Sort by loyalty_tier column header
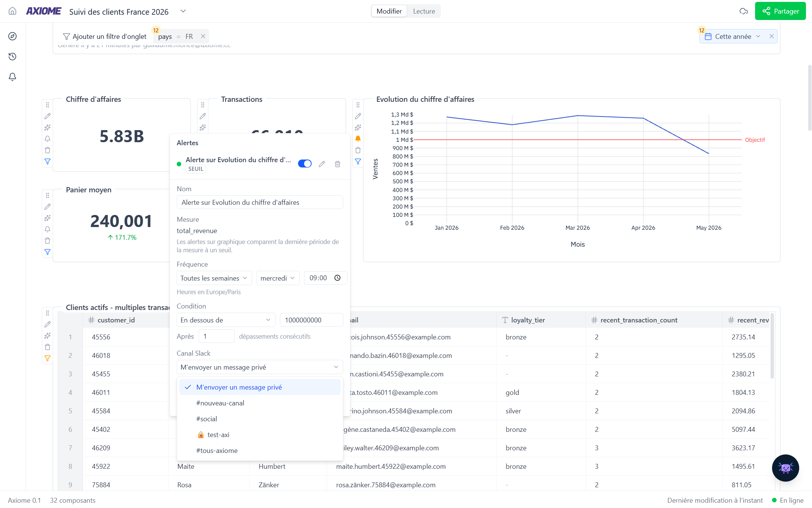This screenshot has height=508, width=812. coord(541,320)
